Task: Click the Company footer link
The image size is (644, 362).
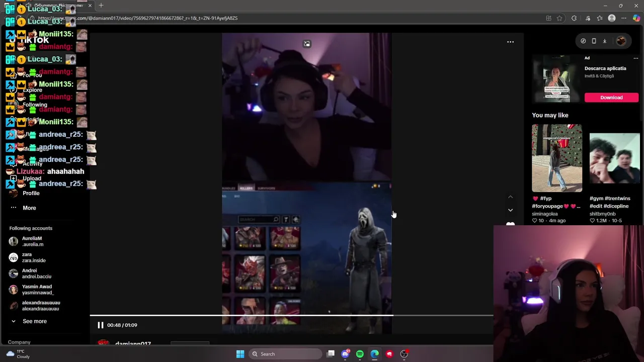Action: click(x=19, y=342)
